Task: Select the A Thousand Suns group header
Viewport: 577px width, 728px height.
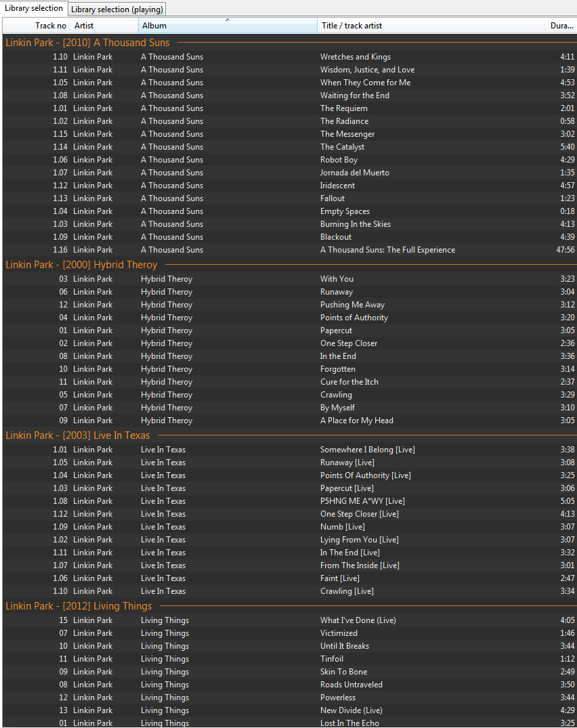Action: 290,43
